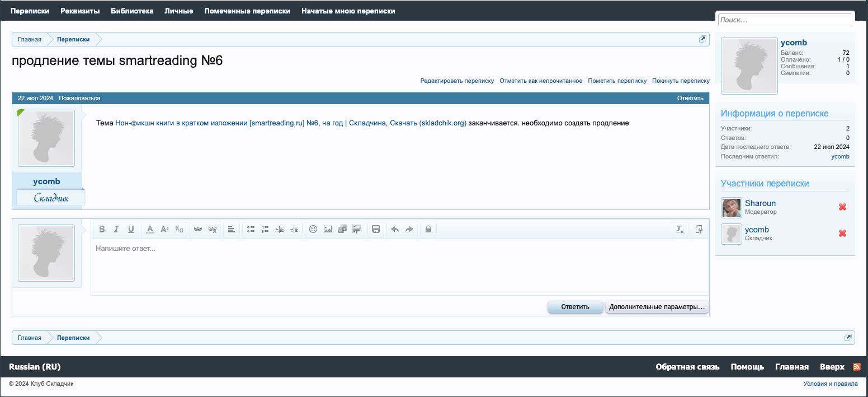This screenshot has width=868, height=397.
Task: Insert a bulleted list
Action: (251, 229)
